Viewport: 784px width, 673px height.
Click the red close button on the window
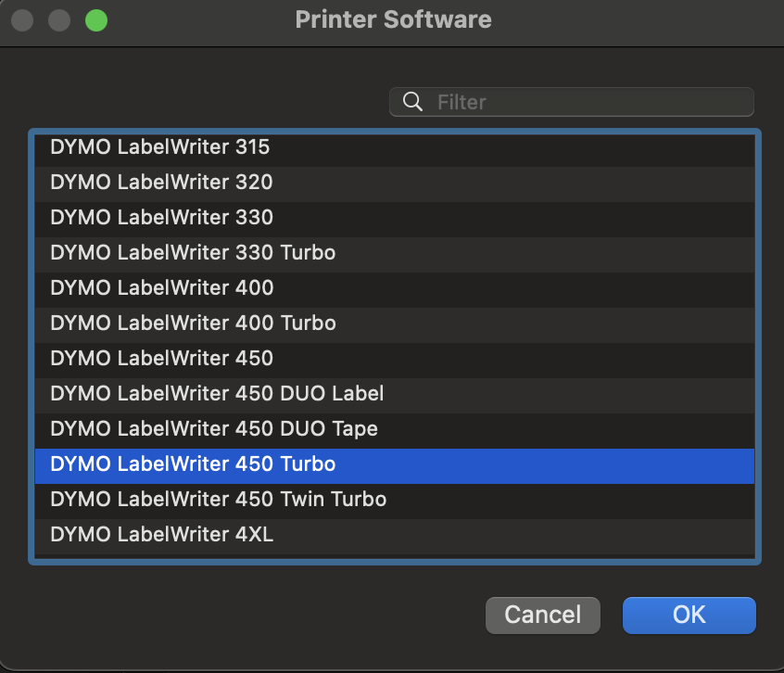point(21,19)
